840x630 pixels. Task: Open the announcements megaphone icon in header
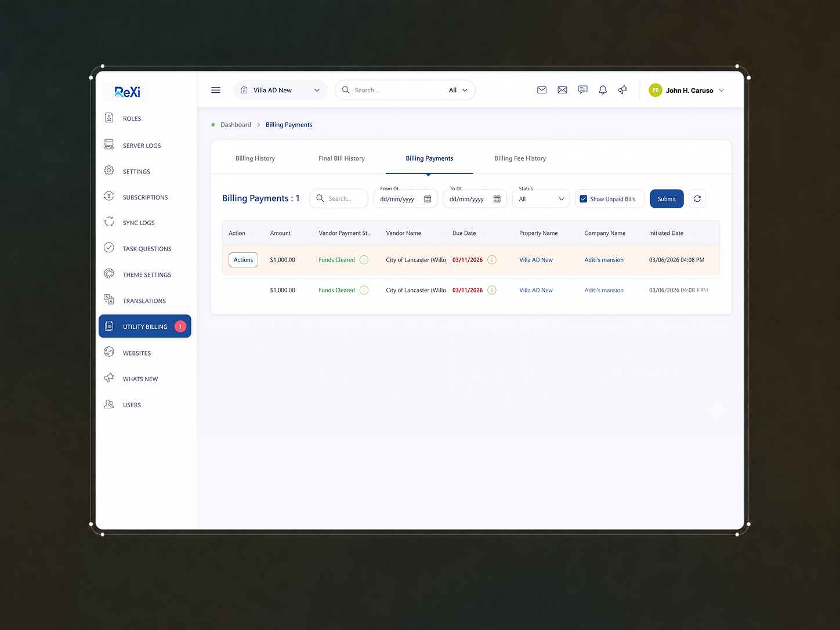[623, 90]
